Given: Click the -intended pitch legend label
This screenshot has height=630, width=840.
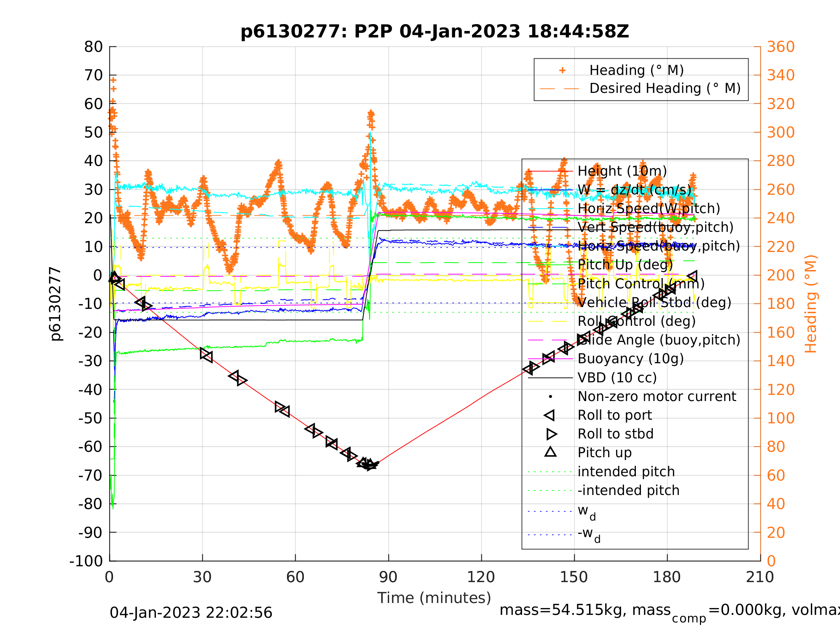Looking at the screenshot, I should [628, 490].
